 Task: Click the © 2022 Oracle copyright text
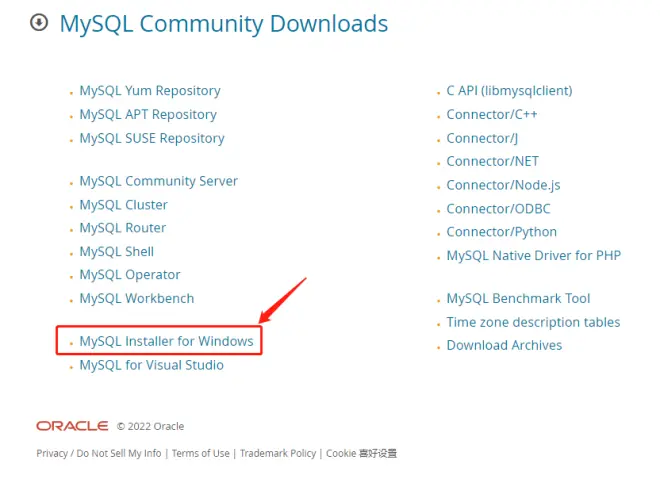click(x=151, y=426)
